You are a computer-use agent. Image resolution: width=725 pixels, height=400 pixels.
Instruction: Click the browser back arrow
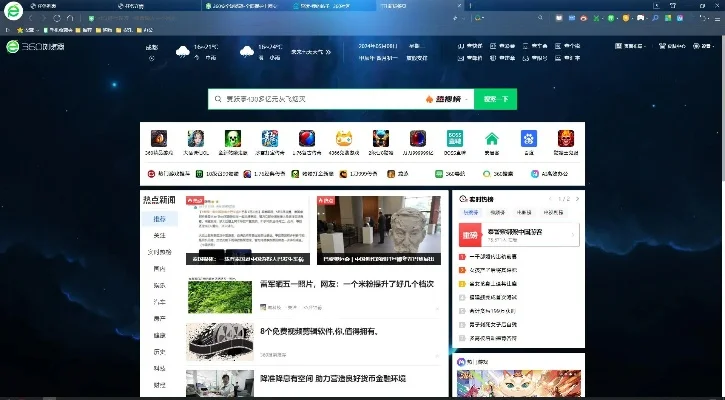pyautogui.click(x=28, y=18)
